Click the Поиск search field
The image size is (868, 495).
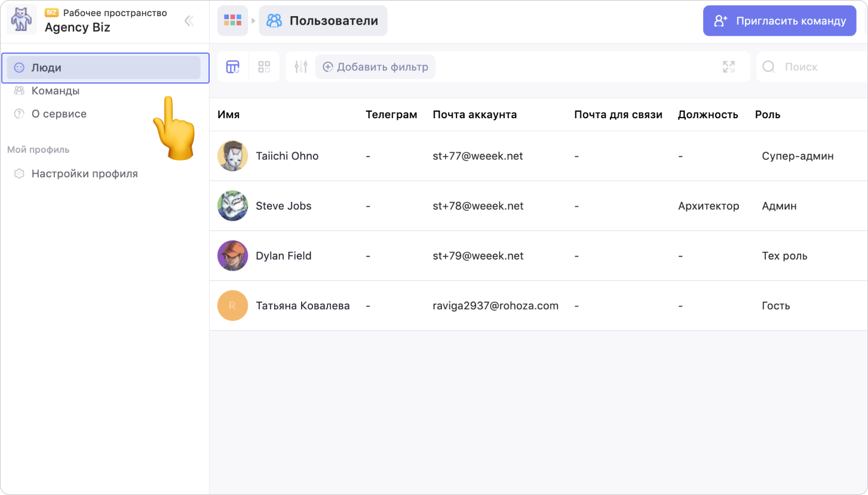tap(812, 67)
